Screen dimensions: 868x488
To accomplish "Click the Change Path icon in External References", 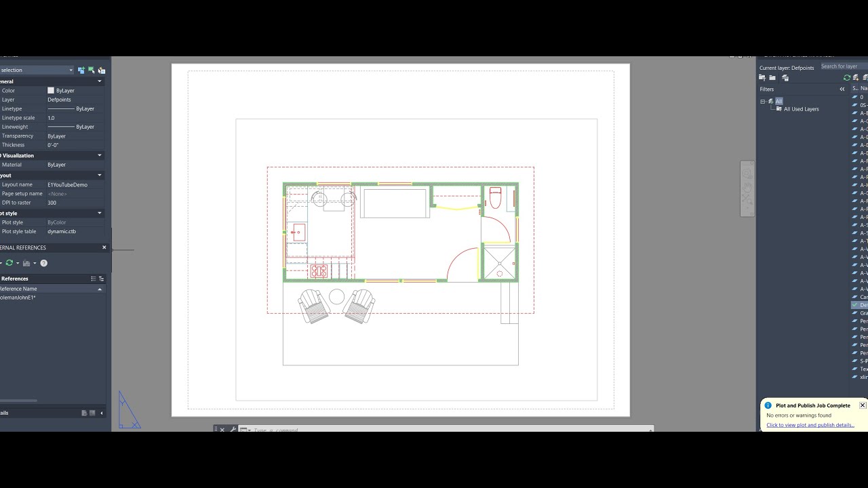I will coord(26,263).
